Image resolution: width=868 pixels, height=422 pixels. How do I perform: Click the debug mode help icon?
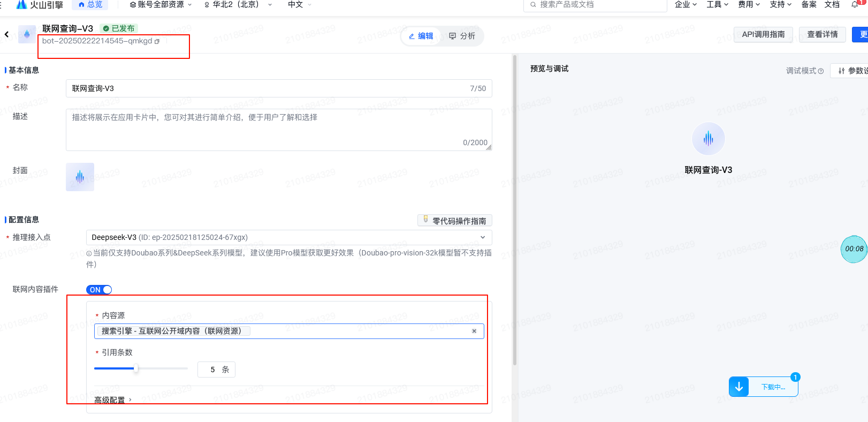(x=821, y=71)
